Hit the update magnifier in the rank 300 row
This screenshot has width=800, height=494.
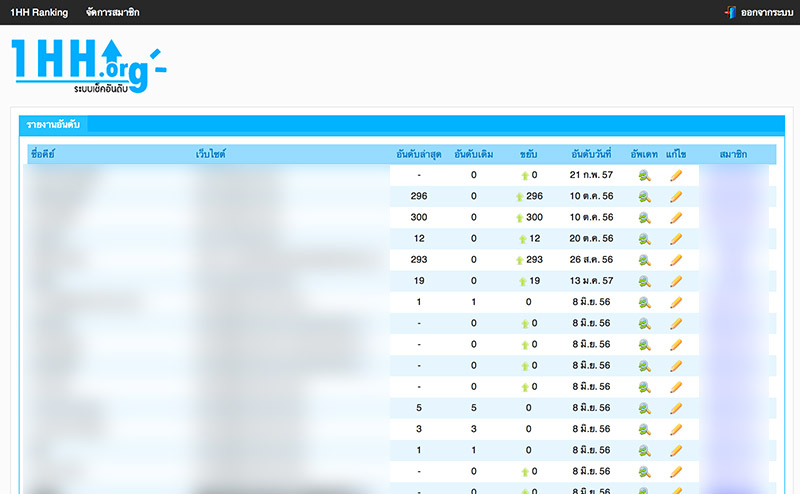644,217
